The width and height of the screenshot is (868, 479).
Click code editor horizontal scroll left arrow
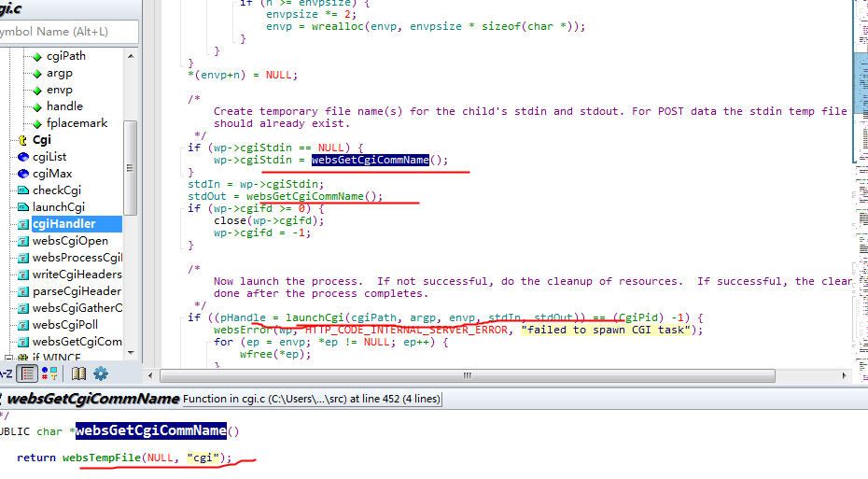click(150, 375)
